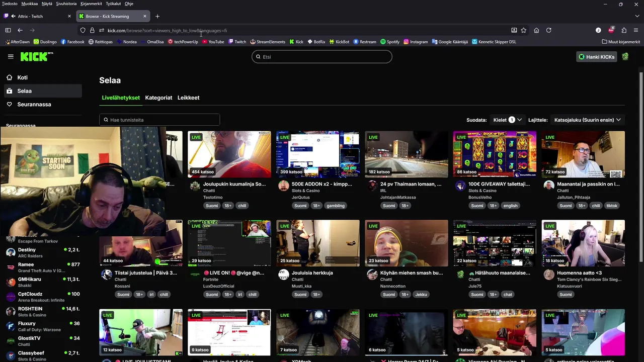Click the Jekku tag under Nannecotton
Image resolution: width=644 pixels, height=362 pixels.
point(421,294)
